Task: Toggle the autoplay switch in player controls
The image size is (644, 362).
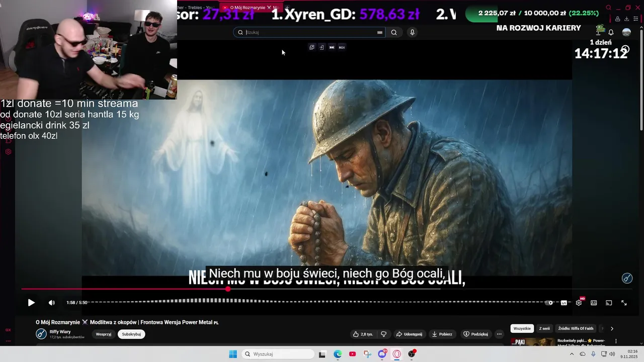Action: pos(549,303)
